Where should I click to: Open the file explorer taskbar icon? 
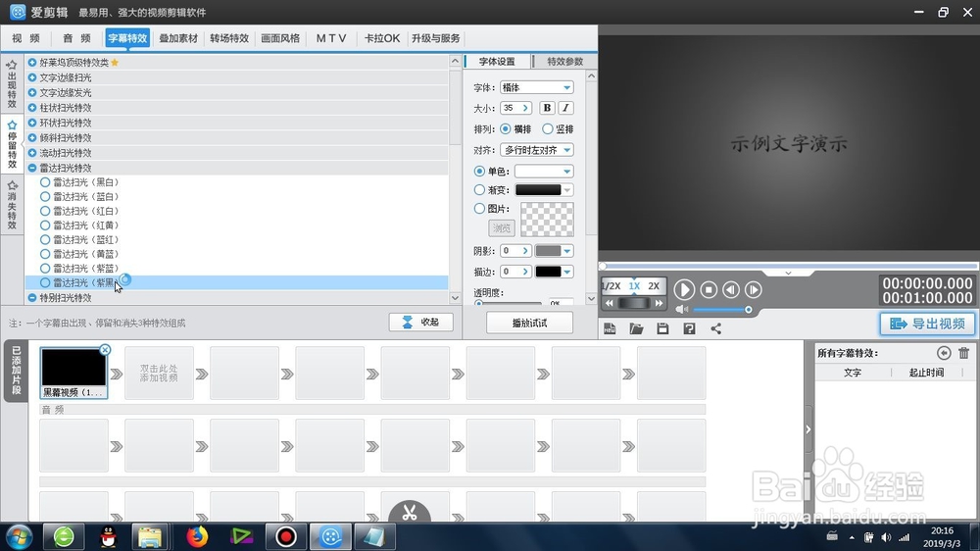pyautogui.click(x=150, y=536)
